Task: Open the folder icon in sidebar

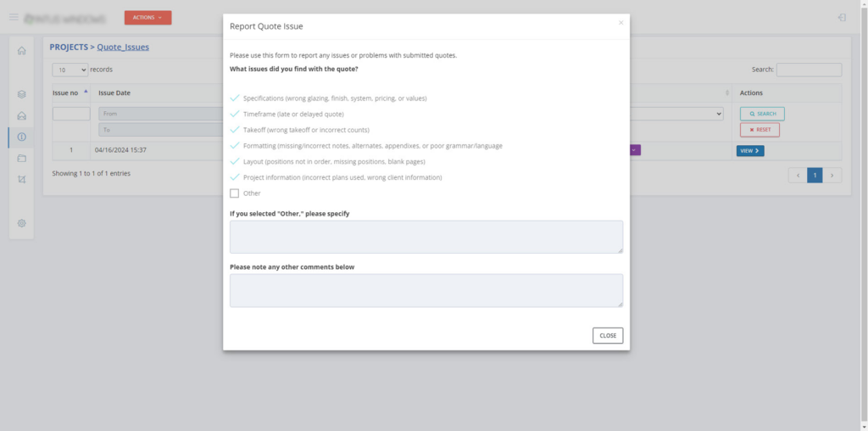Action: 22,158
